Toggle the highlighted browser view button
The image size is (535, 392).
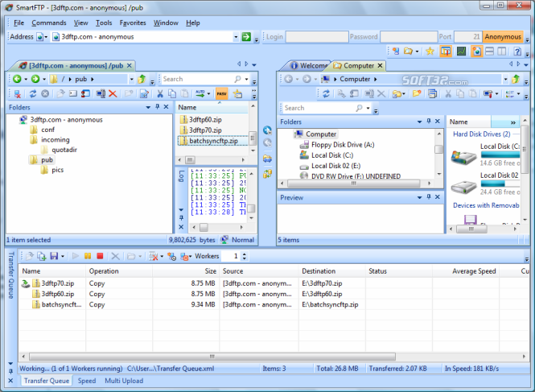coord(476,52)
